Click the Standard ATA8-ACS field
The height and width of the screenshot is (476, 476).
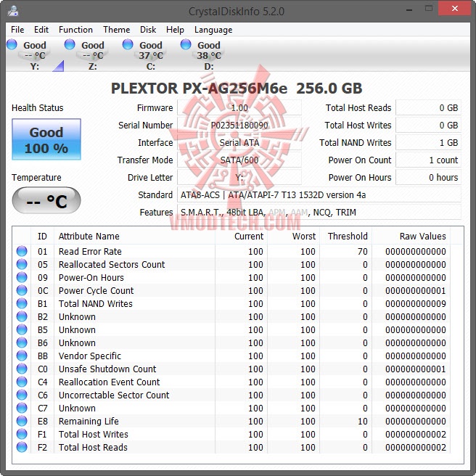click(x=319, y=195)
